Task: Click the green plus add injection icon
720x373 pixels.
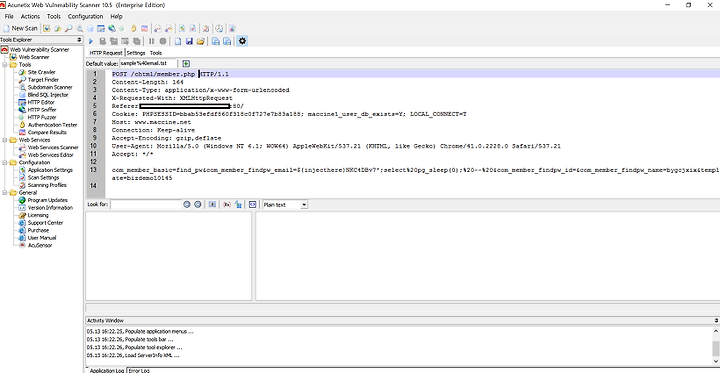Action: 186,63
